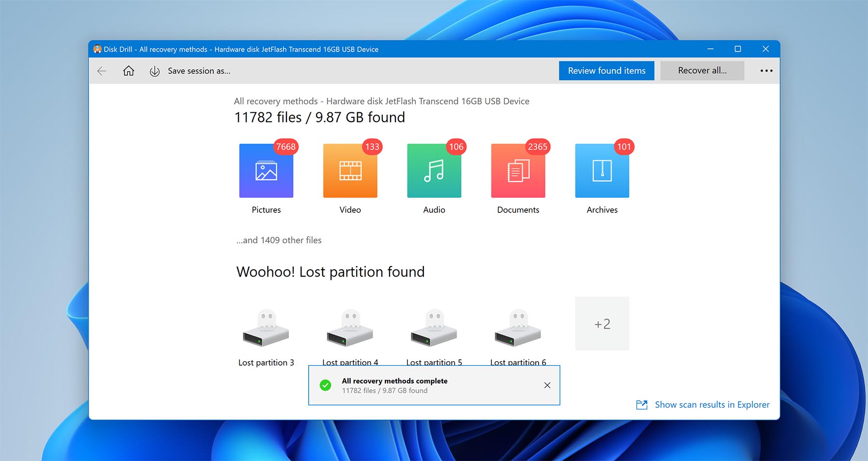
Task: Open the Video category tile
Action: 350,171
